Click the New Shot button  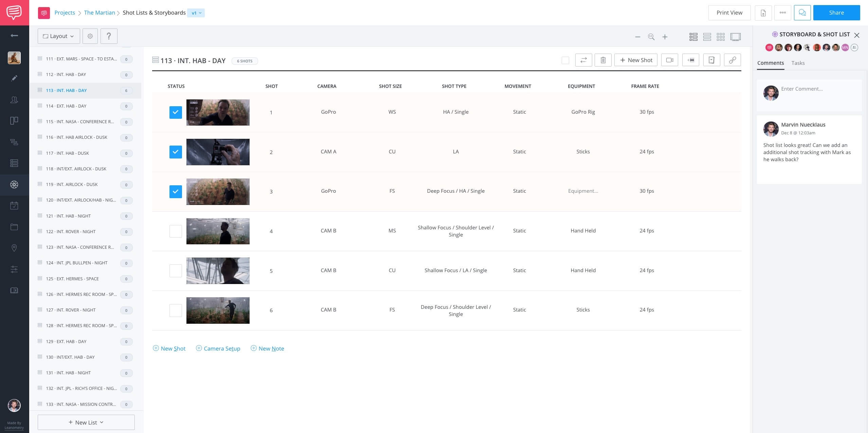coord(635,60)
